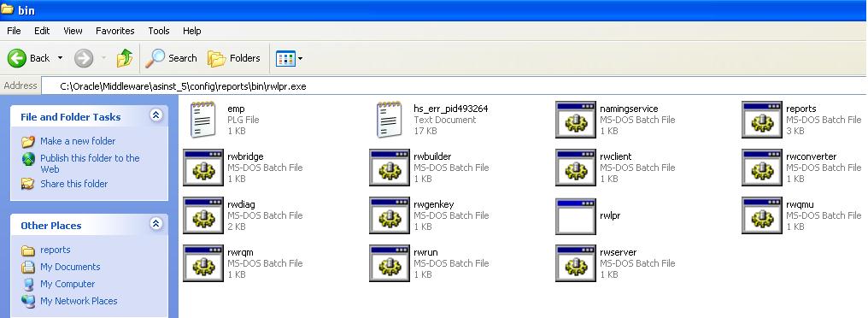Open the My Network Places link

pyautogui.click(x=79, y=302)
